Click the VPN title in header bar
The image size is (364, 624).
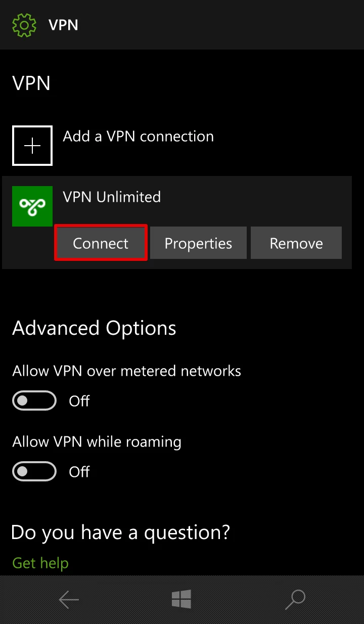[63, 25]
